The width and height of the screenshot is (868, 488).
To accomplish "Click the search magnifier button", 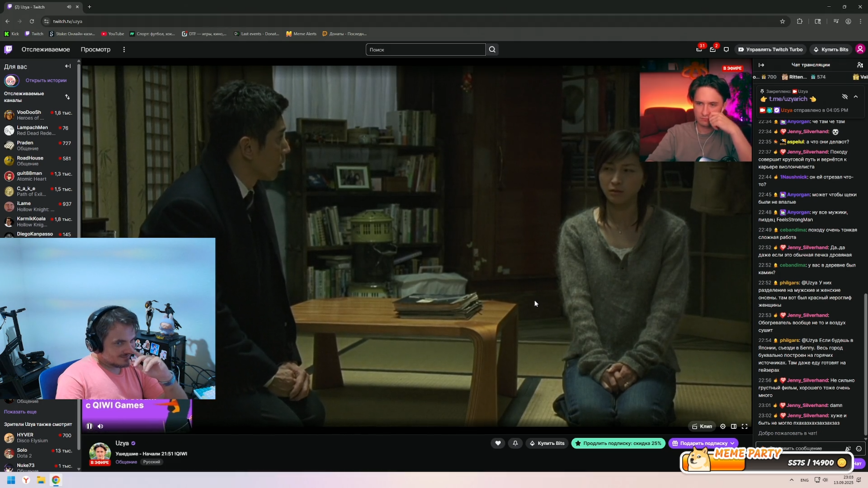I will (492, 50).
